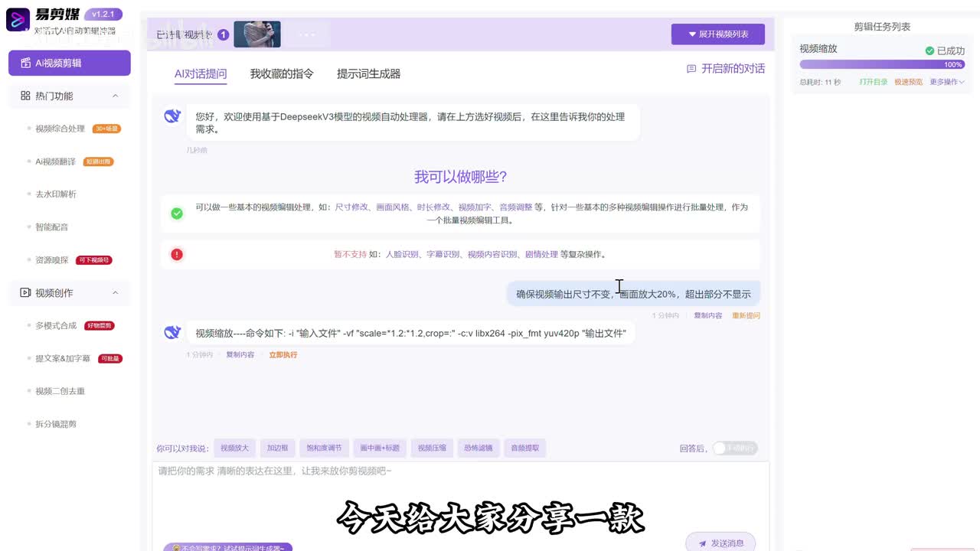The height and width of the screenshot is (551, 980).
Task: Switch to the 提示词生成器 tab
Action: click(x=368, y=74)
